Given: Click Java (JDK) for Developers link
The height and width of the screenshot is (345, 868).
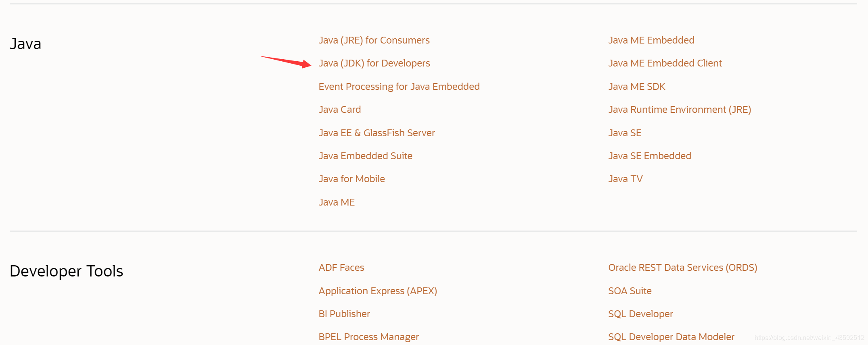Looking at the screenshot, I should click(374, 63).
